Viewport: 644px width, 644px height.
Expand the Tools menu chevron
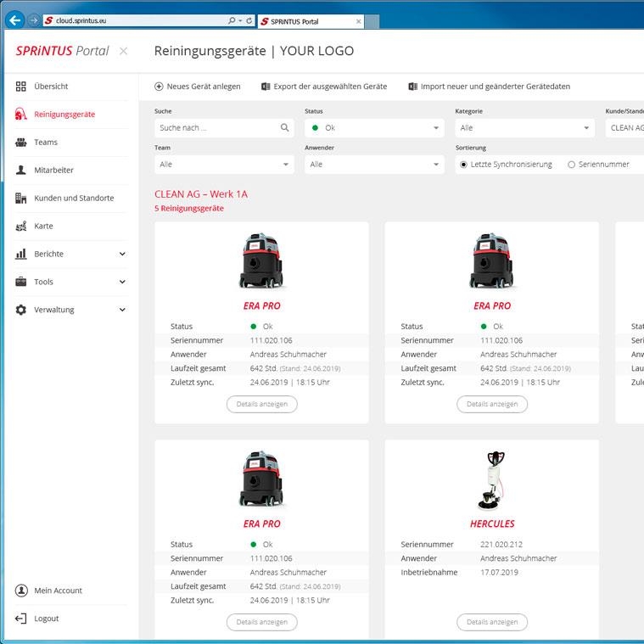click(122, 282)
